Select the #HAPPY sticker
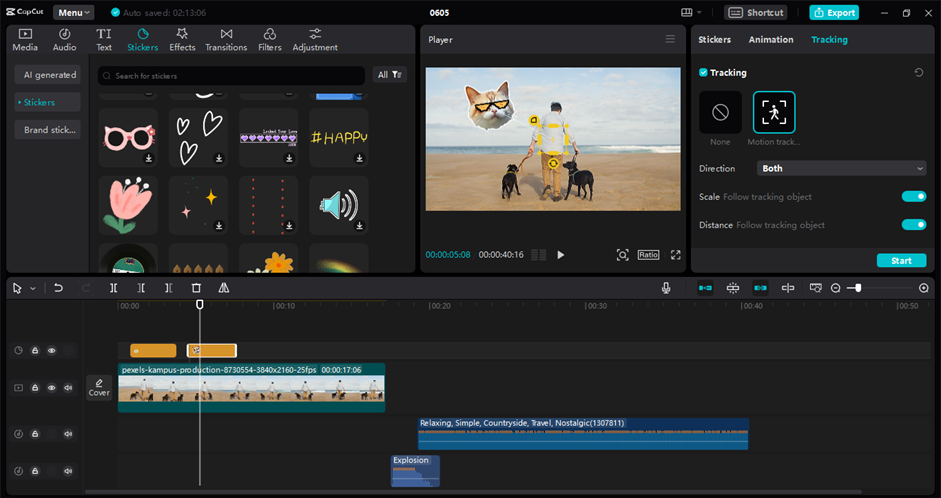Viewport: 941px width, 498px height. [x=338, y=137]
